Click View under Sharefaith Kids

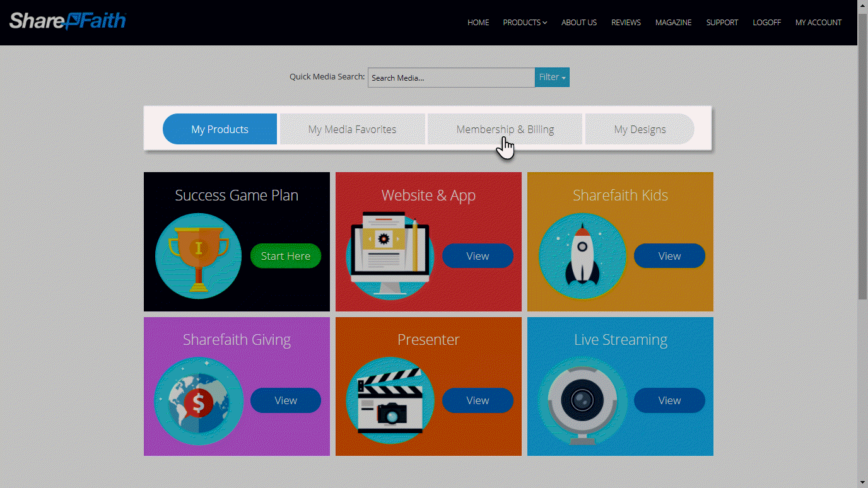tap(669, 256)
